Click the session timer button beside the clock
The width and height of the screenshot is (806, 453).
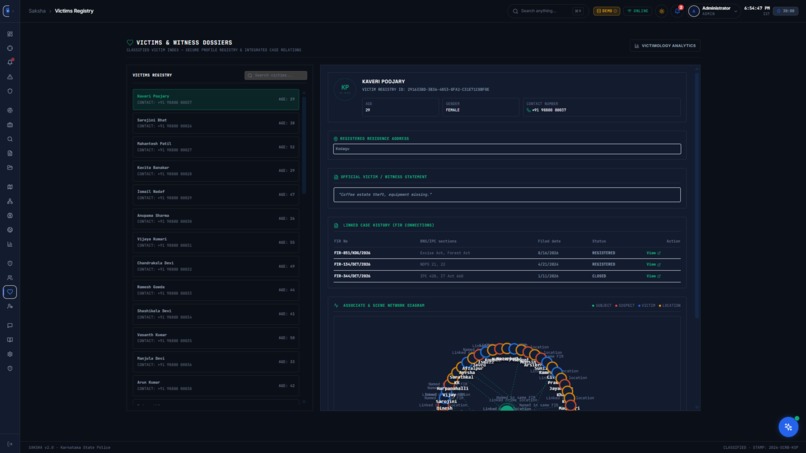pos(786,11)
